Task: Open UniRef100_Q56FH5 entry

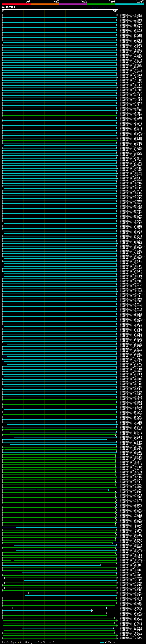Action: coord(131,316)
